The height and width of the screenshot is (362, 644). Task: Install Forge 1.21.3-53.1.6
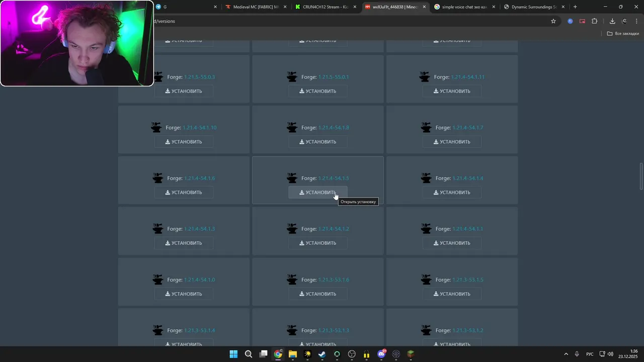(317, 294)
